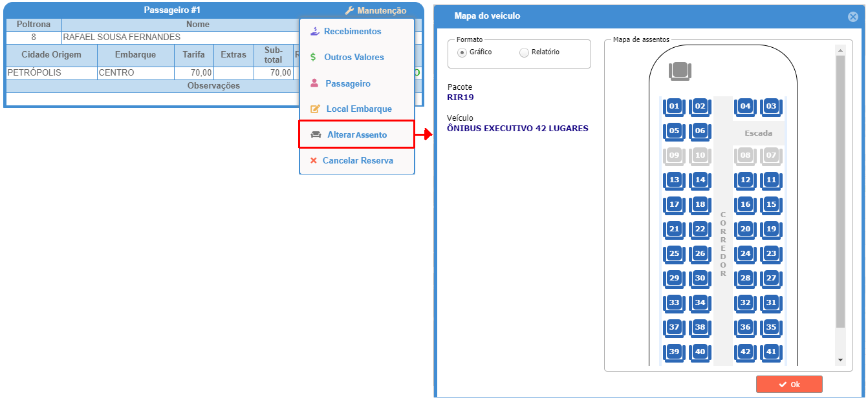Click the Poltrona number 8 cell
Screen dimensions: 868x402
(34, 37)
